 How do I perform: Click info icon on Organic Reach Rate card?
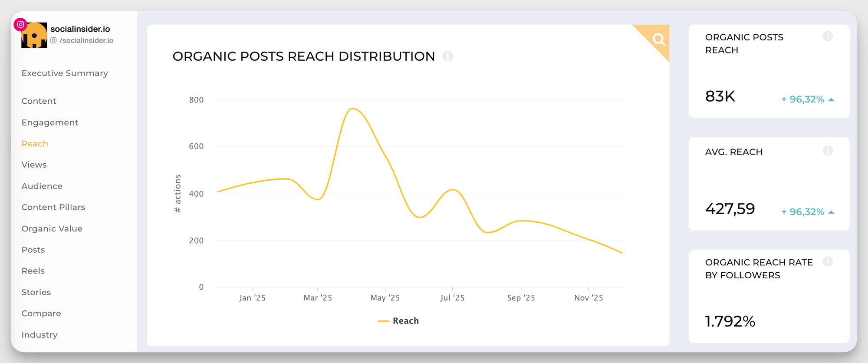pyautogui.click(x=827, y=261)
